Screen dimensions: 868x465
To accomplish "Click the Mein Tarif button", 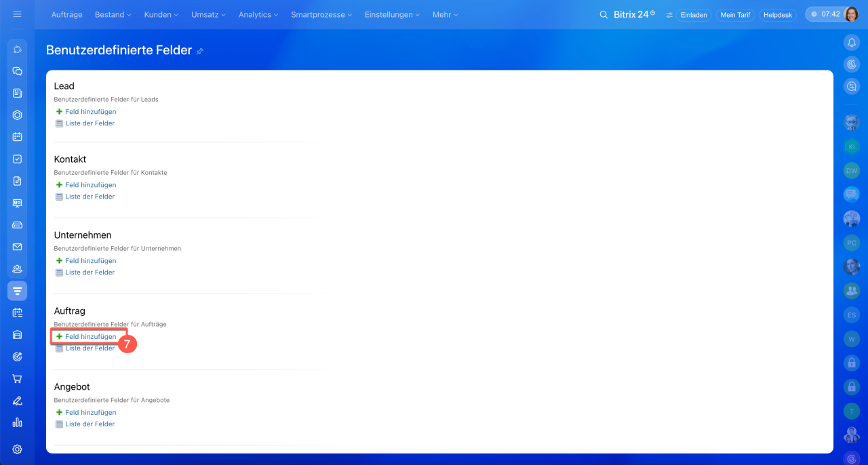I will 736,15.
